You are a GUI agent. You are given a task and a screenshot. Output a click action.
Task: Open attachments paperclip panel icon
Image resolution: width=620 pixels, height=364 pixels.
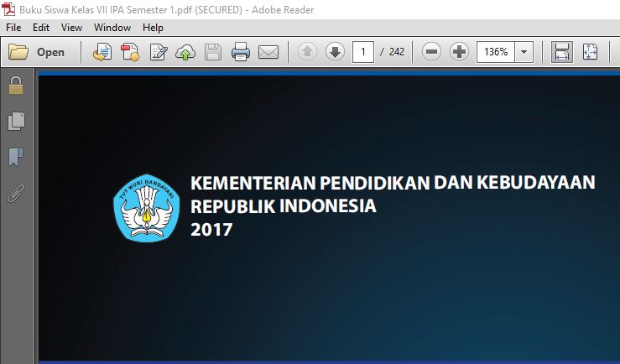(16, 193)
